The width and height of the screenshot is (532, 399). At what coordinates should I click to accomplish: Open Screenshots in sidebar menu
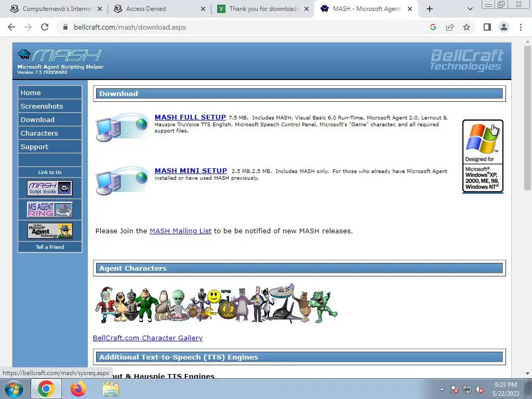(x=50, y=106)
